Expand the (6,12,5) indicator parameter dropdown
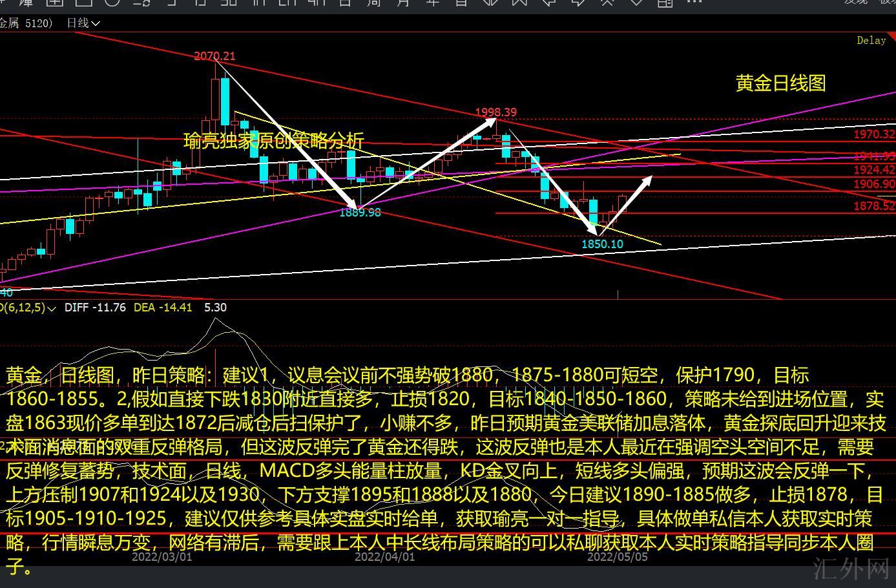The height and width of the screenshot is (588, 896). coord(28,308)
